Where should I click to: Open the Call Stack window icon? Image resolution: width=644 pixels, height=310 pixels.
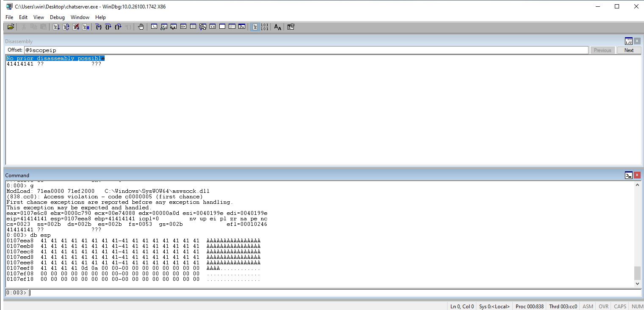click(x=203, y=27)
